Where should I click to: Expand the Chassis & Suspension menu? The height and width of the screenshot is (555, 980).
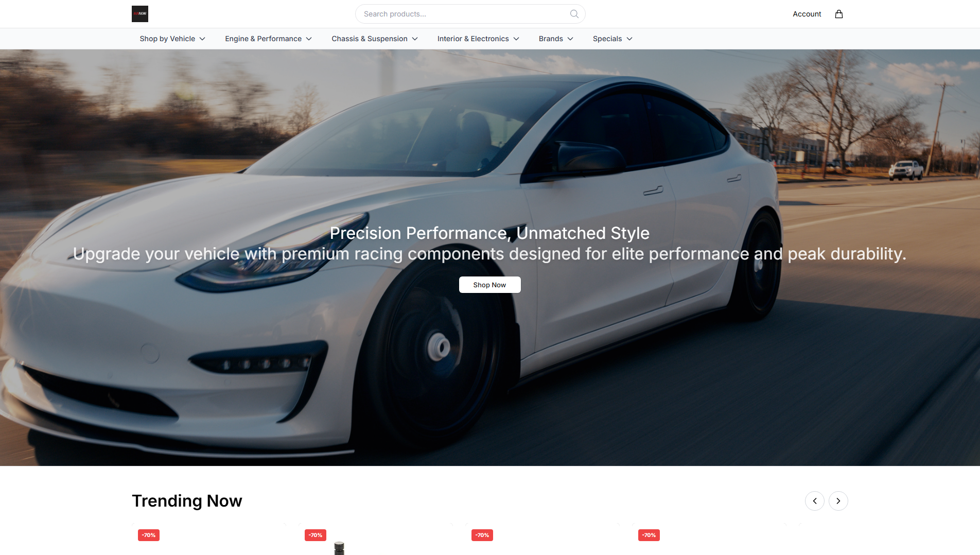[x=375, y=39]
